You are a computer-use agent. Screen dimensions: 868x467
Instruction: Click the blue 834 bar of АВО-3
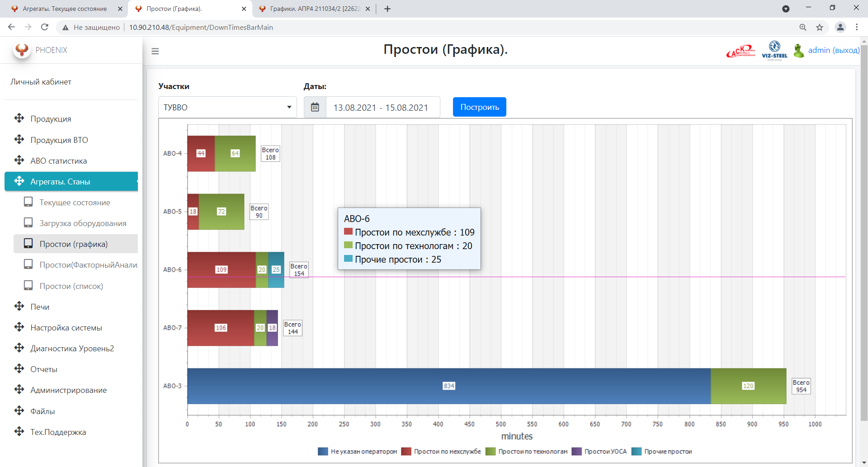pos(448,386)
